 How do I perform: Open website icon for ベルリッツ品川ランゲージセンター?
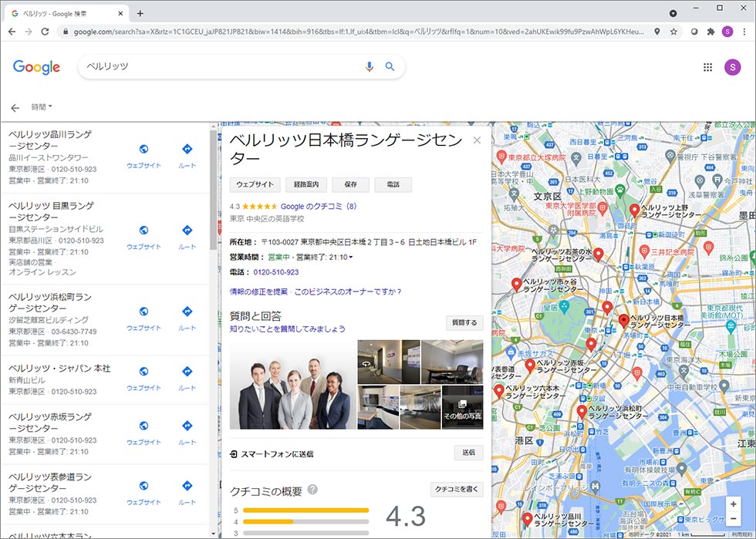[143, 149]
